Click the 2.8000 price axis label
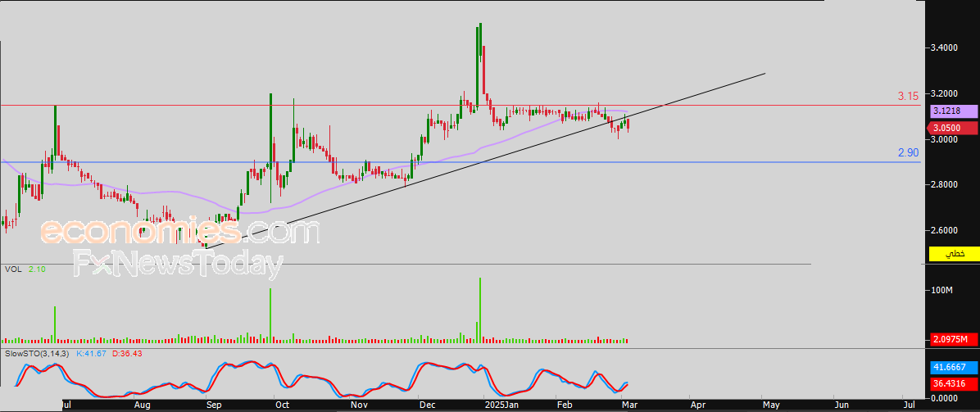 pyautogui.click(x=946, y=185)
